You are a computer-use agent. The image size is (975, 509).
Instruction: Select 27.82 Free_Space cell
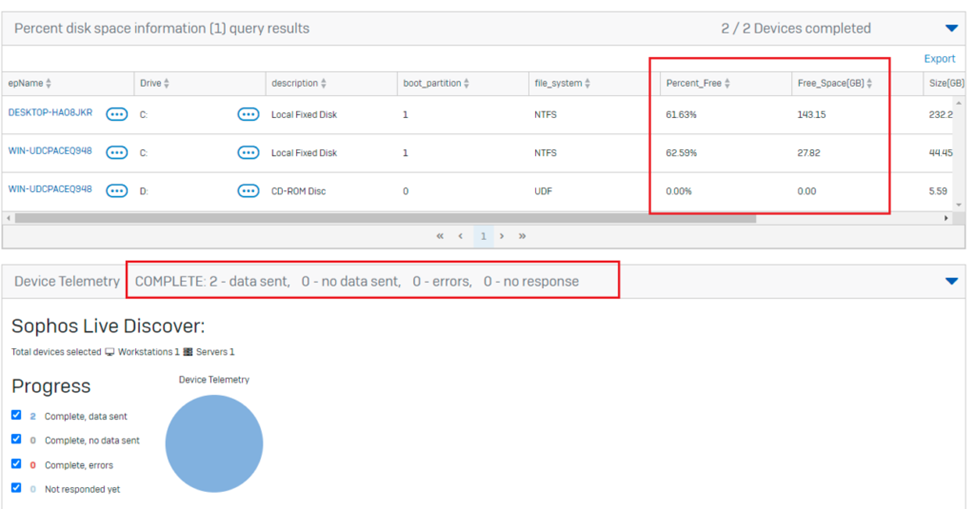tap(808, 153)
